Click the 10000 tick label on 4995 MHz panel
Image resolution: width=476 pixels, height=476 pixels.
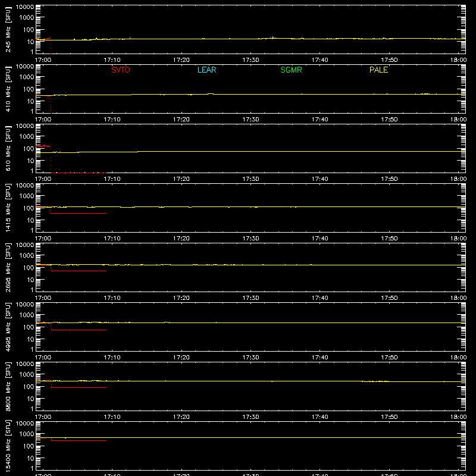(25, 305)
